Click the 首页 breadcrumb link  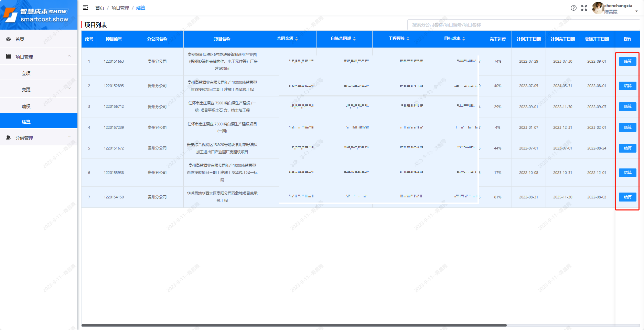99,8
